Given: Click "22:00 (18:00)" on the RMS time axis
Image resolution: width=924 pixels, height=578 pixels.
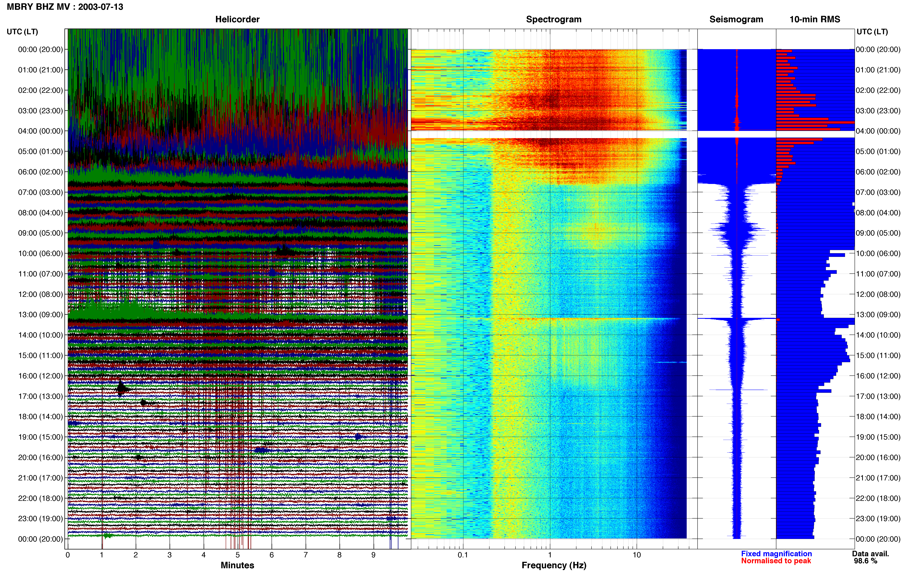Looking at the screenshot, I should (878, 498).
